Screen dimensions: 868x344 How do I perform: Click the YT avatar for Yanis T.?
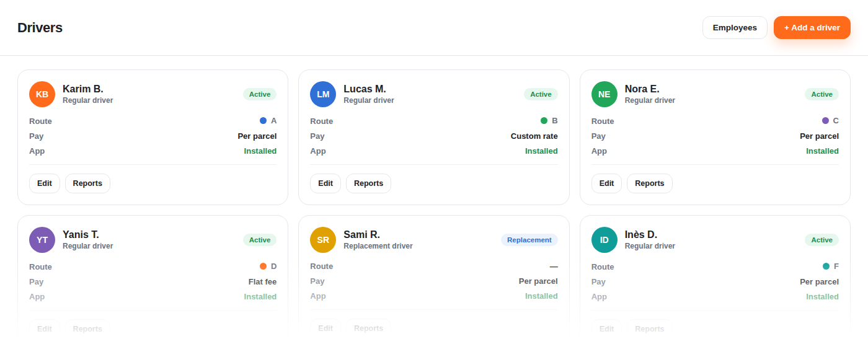click(x=42, y=240)
